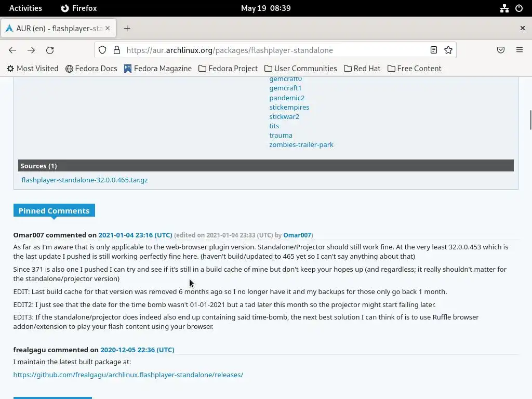Open the system power menu icon
532x399 pixels.
(x=519, y=8)
